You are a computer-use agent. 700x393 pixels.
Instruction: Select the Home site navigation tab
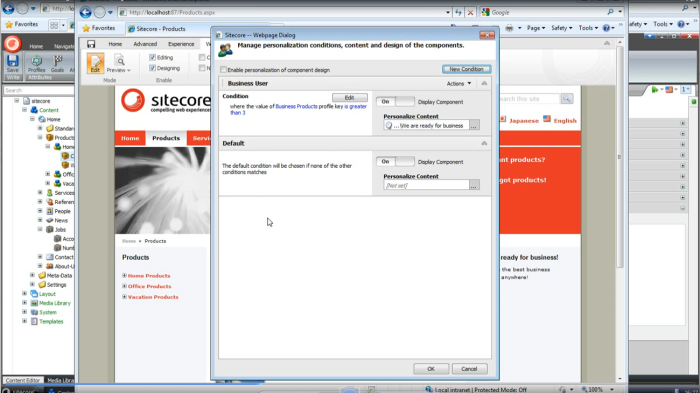pyautogui.click(x=130, y=138)
